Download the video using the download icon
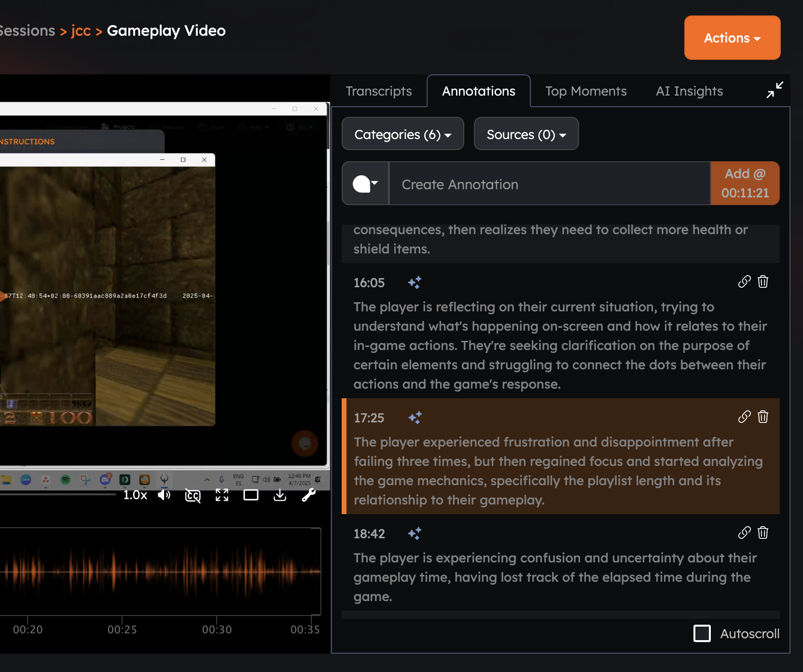This screenshot has height=672, width=803. coord(279,495)
